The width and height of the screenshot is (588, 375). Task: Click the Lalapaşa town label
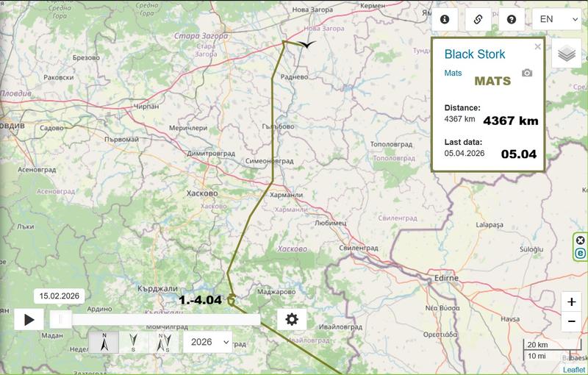[490, 225]
